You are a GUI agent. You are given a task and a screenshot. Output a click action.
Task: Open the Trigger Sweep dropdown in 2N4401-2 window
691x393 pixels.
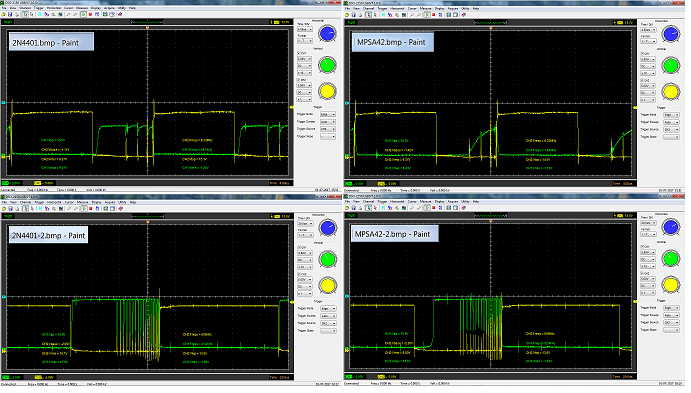(x=328, y=315)
